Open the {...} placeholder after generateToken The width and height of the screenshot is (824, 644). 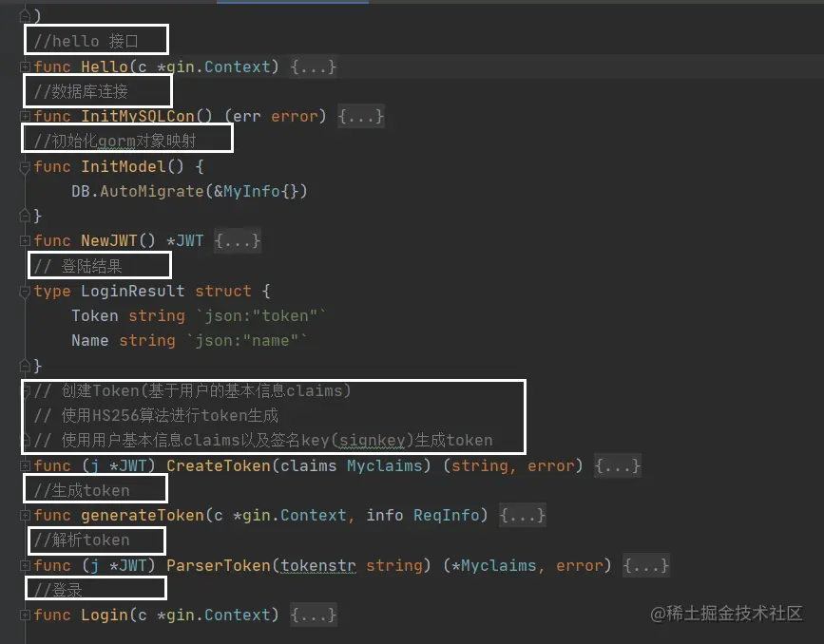[523, 515]
